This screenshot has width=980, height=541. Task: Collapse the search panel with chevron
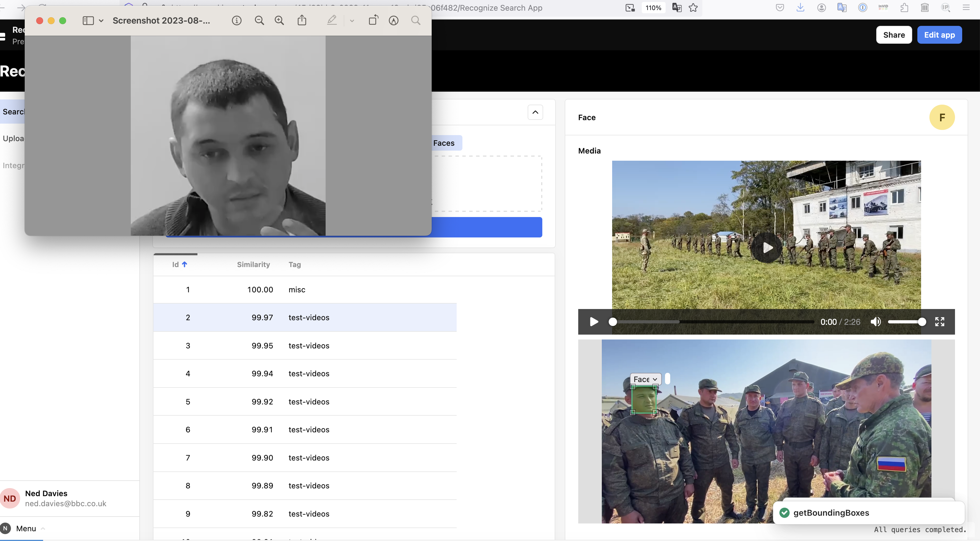[535, 112]
